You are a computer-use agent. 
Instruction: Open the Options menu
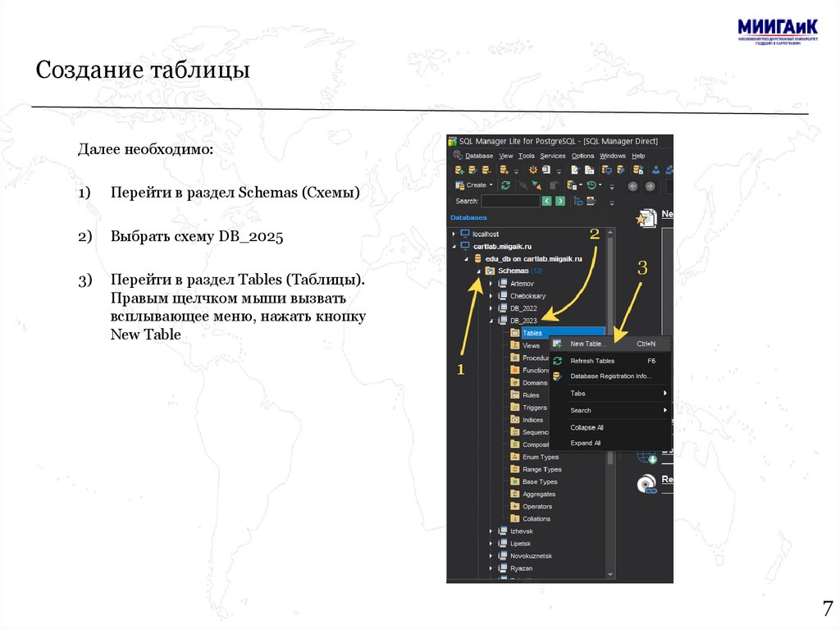582,156
